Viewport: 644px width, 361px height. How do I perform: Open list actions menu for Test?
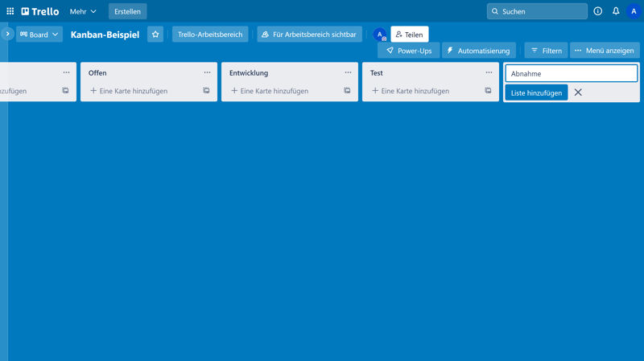click(x=489, y=72)
